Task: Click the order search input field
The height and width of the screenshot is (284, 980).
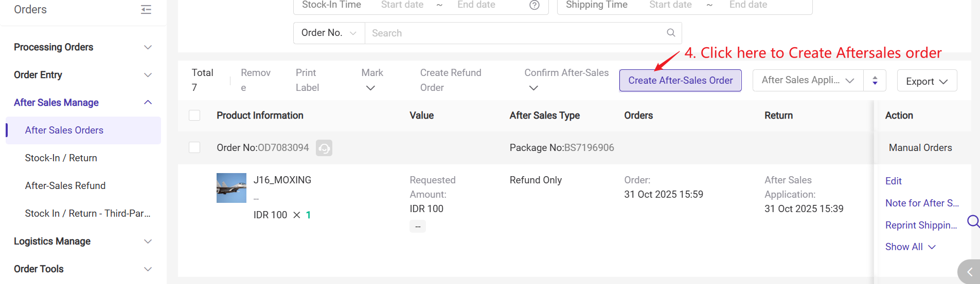Action: [514, 33]
